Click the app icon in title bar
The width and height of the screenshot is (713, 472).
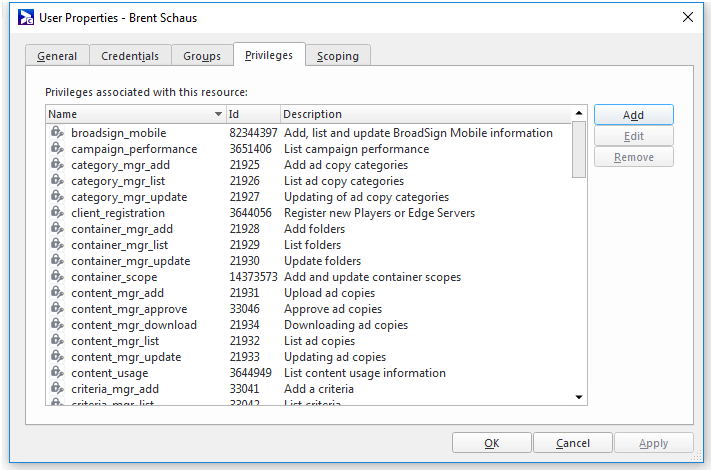(27, 17)
